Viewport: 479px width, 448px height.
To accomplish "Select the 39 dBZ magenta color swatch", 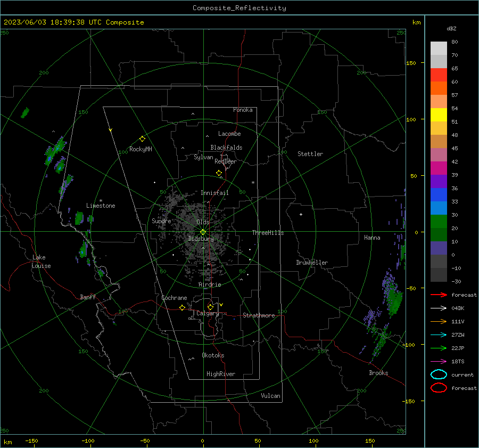I will [x=439, y=168].
